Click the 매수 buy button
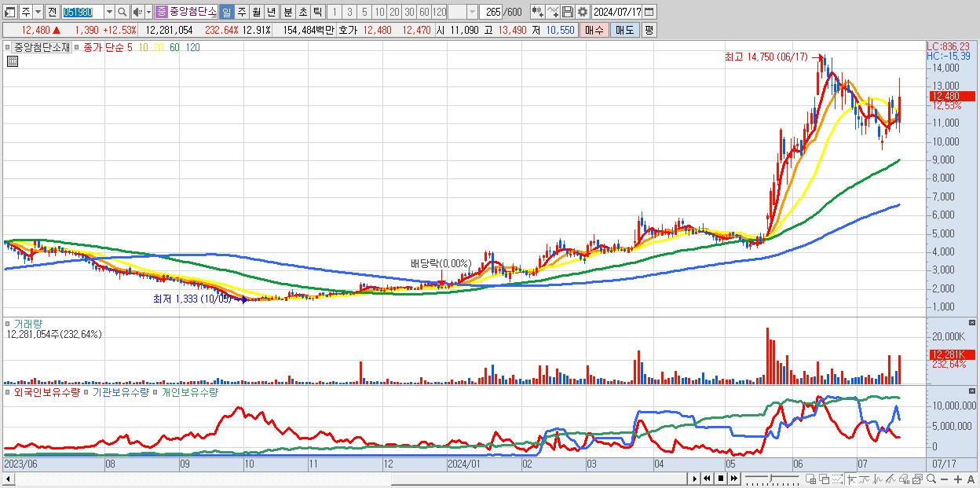Image resolution: width=980 pixels, height=488 pixels. click(x=594, y=30)
